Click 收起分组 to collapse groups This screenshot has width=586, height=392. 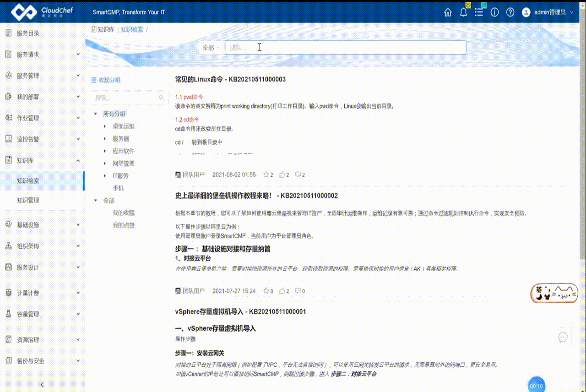click(x=106, y=80)
